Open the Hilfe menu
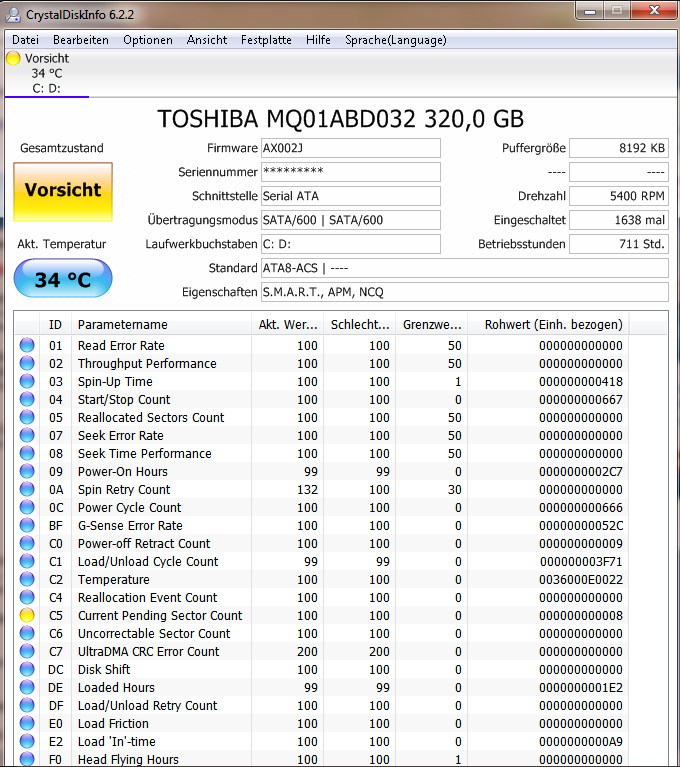Viewport: 680px width, 767px height. [x=318, y=40]
